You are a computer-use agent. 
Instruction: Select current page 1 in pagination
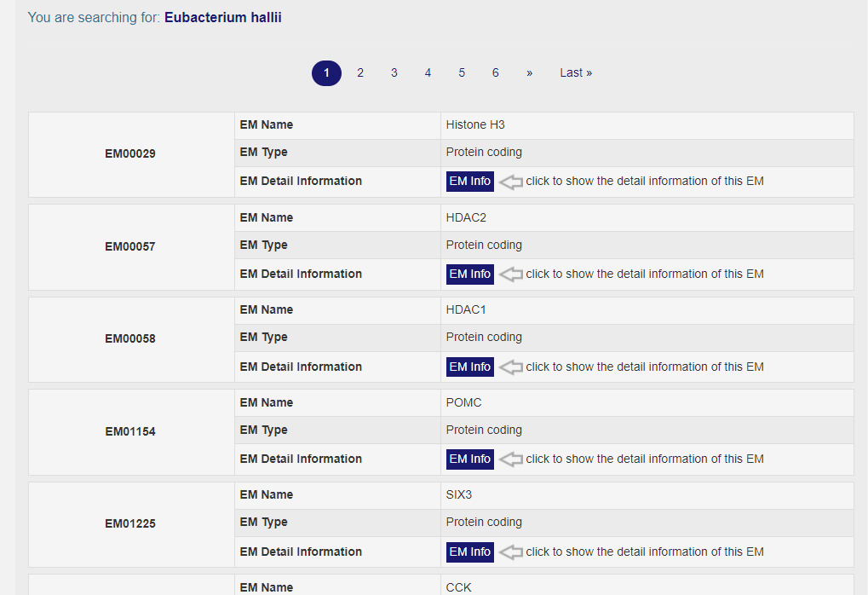[x=326, y=73]
